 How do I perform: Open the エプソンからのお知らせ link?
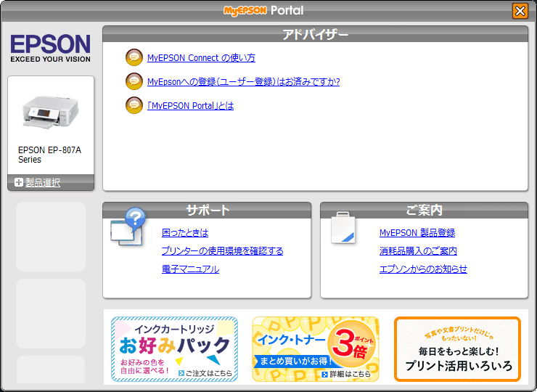pyautogui.click(x=423, y=269)
